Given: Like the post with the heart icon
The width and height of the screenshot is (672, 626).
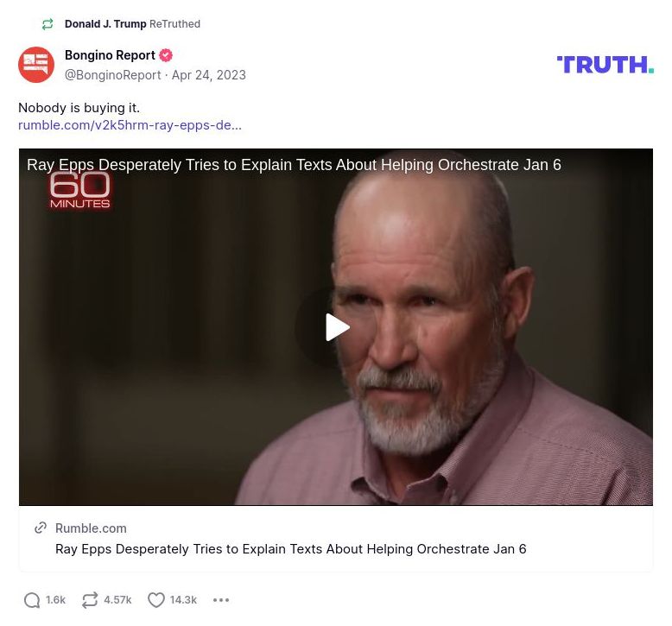Looking at the screenshot, I should [x=156, y=600].
